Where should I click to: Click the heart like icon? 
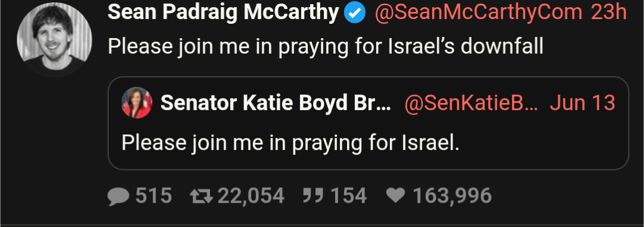point(396,195)
